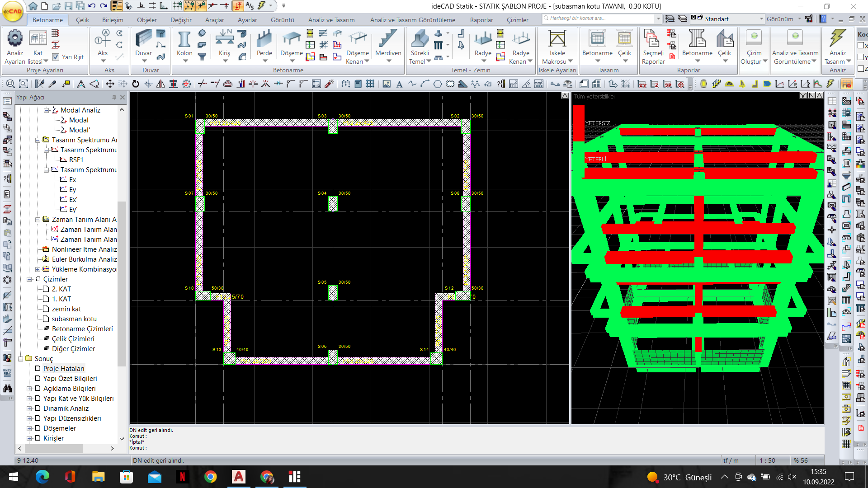Open Seçmeli Raporlar icon

pyautogui.click(x=653, y=47)
